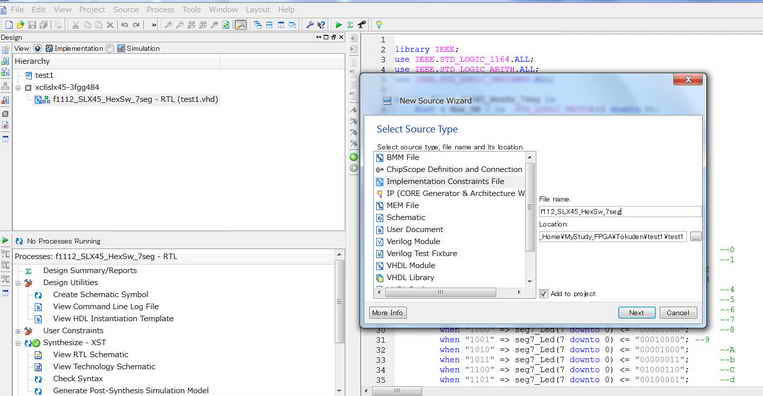Screen dimensions: 763x396
Task: Click the light bulb toolbar icon
Action: pyautogui.click(x=379, y=25)
